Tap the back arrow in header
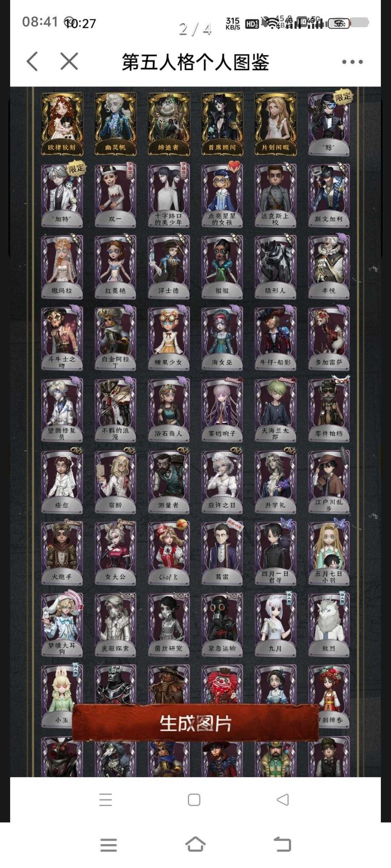Viewport: 391px width, 868px height. click(32, 61)
